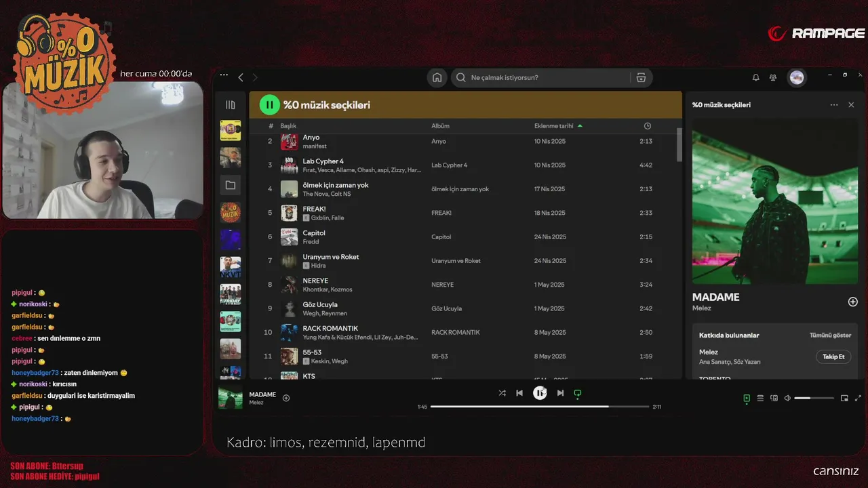868x488 pixels.
Task: Follow Melez with Takip Et button
Action: 833,357
